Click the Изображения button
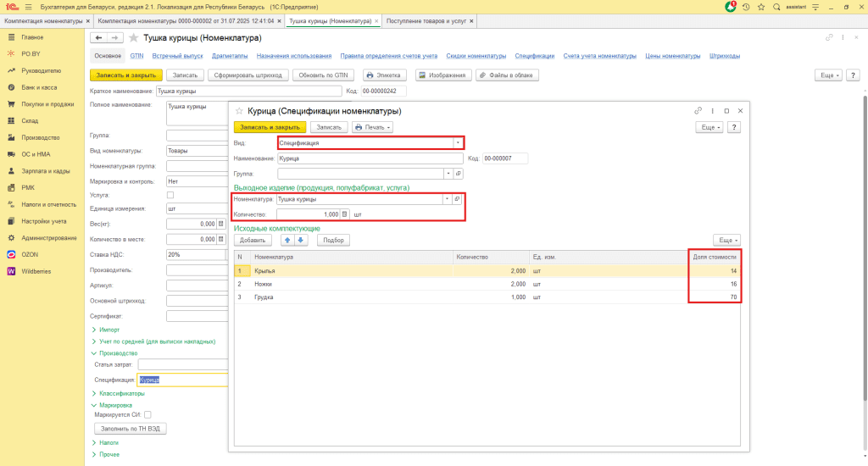Viewport: 868px width, 466px height. click(442, 75)
